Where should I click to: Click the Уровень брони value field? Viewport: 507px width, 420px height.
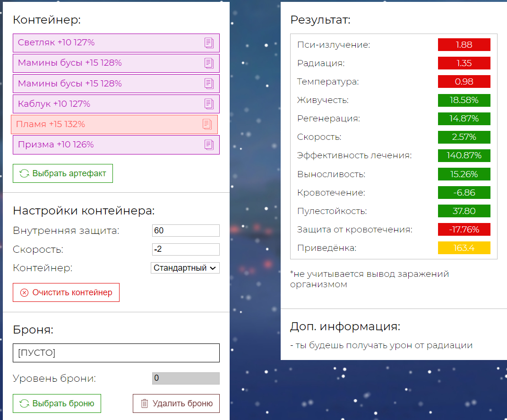[x=186, y=378]
